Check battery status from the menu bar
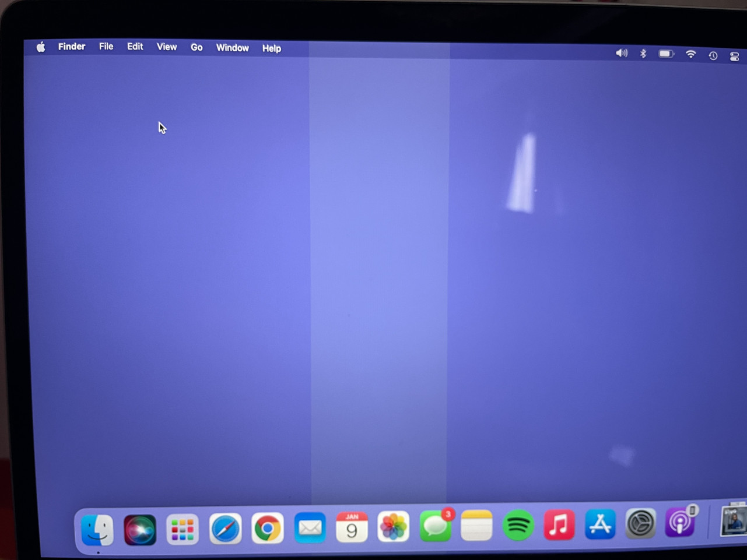Viewport: 747px width, 560px height. pos(666,54)
